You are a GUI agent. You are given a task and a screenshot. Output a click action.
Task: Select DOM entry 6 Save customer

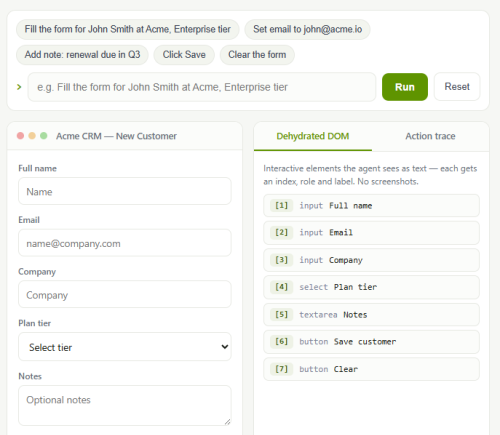[371, 342]
